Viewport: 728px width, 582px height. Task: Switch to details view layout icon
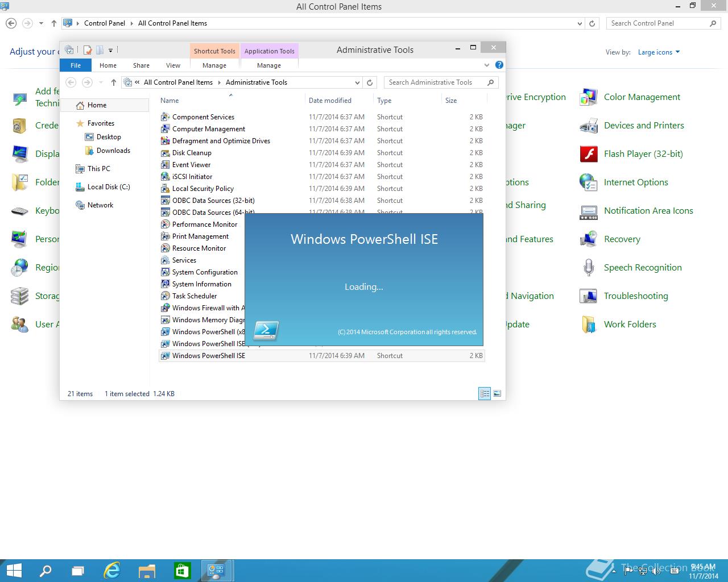[x=485, y=393]
